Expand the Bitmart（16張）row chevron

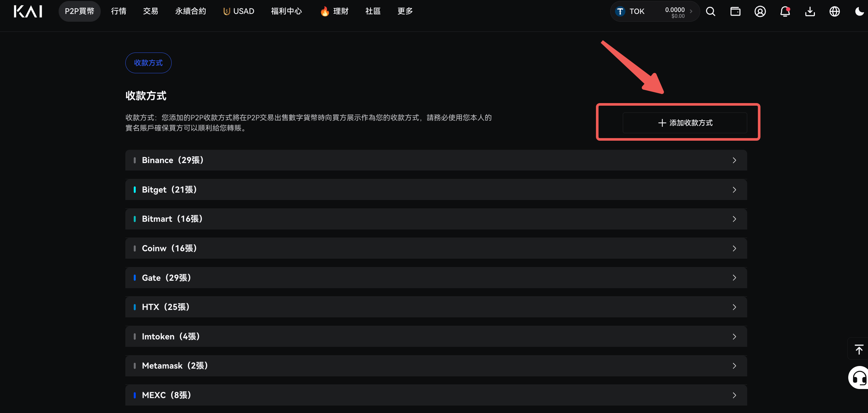click(734, 219)
